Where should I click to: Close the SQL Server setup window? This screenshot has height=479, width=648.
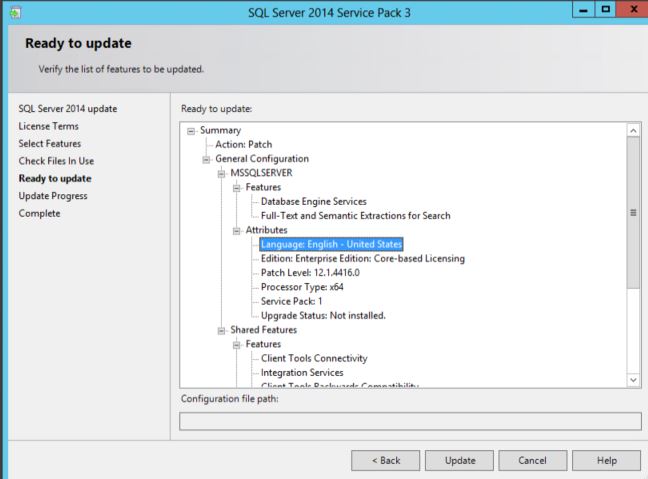click(x=633, y=10)
